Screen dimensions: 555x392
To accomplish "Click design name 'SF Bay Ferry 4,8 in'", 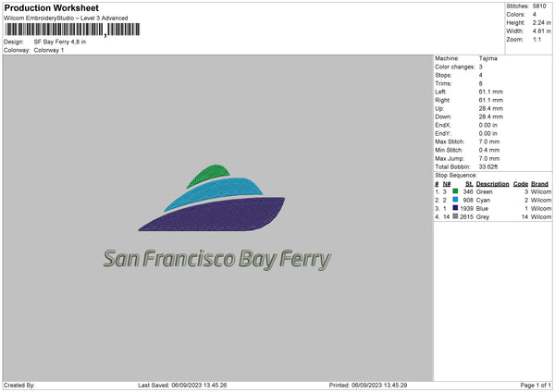I will pos(60,42).
